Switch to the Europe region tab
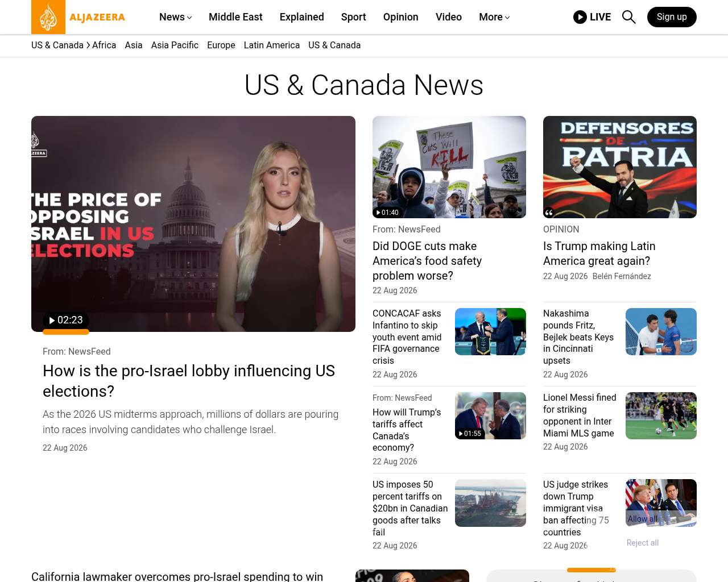728x582 pixels. (x=221, y=45)
